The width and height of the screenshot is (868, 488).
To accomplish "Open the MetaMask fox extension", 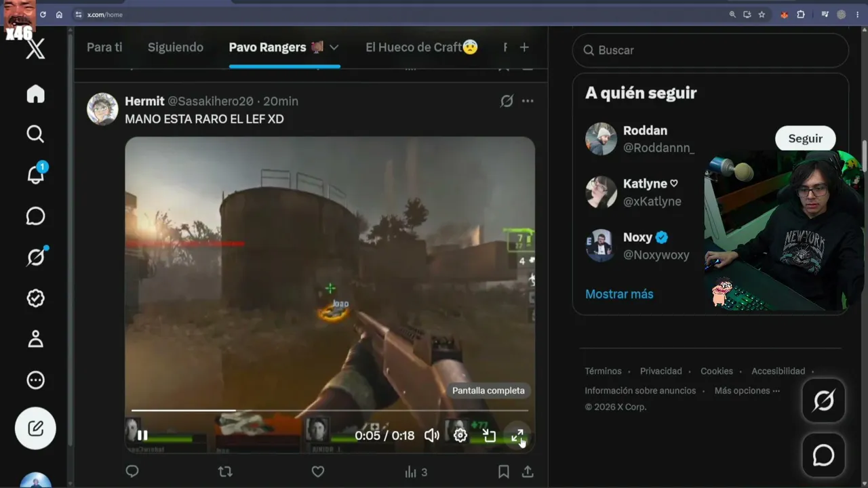I will (785, 14).
